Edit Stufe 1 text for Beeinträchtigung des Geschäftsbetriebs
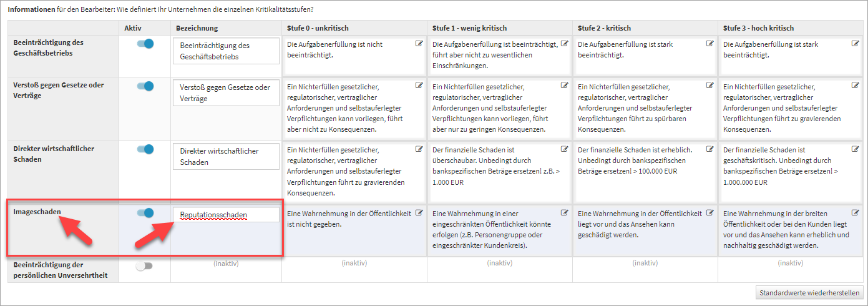 click(x=564, y=44)
